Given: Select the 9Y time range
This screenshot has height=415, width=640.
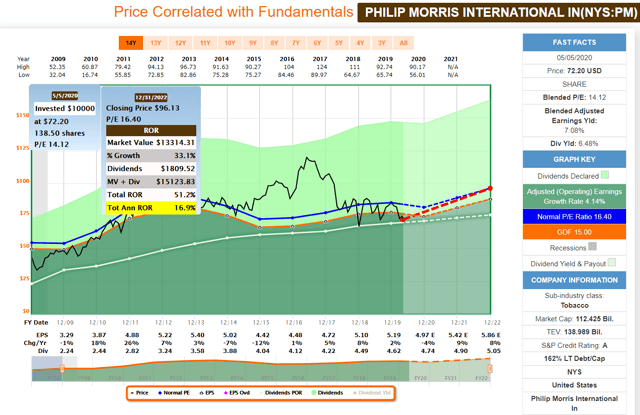Looking at the screenshot, I should coord(253,43).
